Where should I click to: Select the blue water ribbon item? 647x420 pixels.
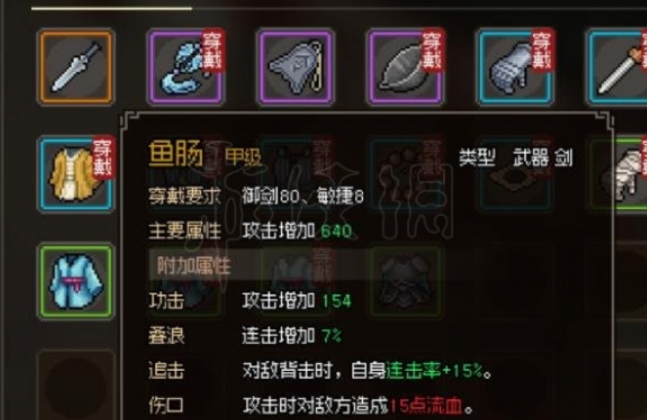pos(185,67)
